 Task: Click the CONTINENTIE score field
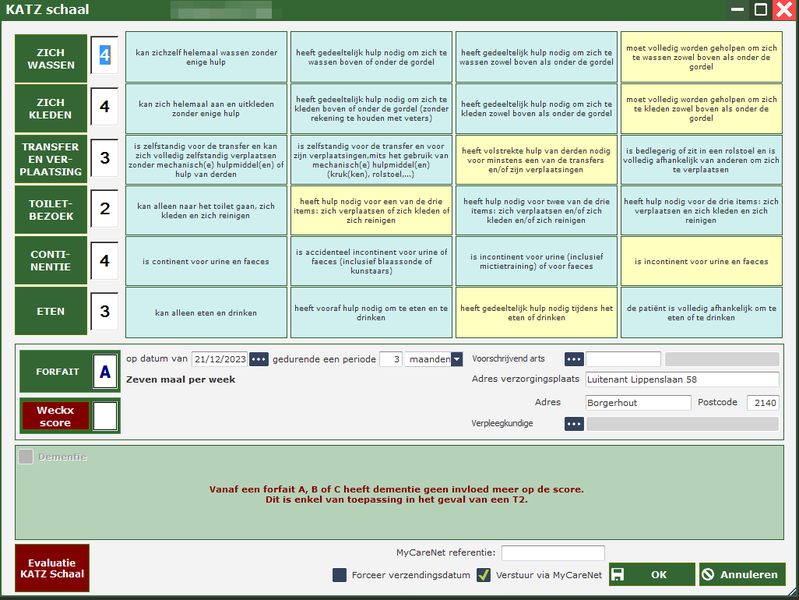tap(104, 260)
